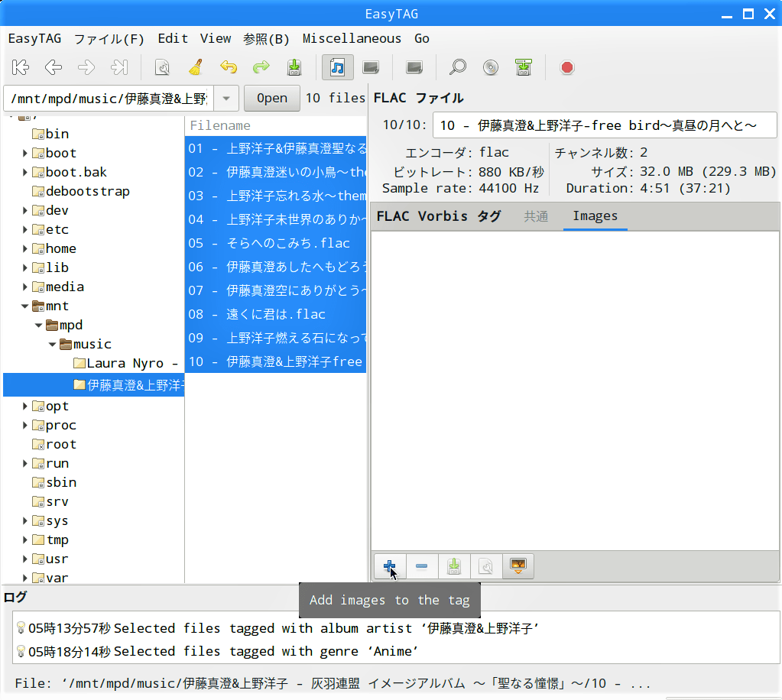Open the path history dropdown arrow
The width and height of the screenshot is (782, 700).
[226, 99]
